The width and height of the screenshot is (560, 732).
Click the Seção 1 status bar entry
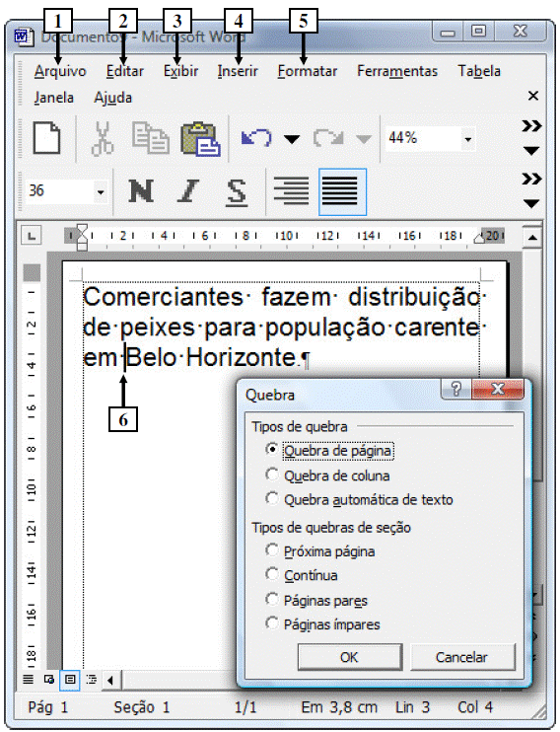141,707
